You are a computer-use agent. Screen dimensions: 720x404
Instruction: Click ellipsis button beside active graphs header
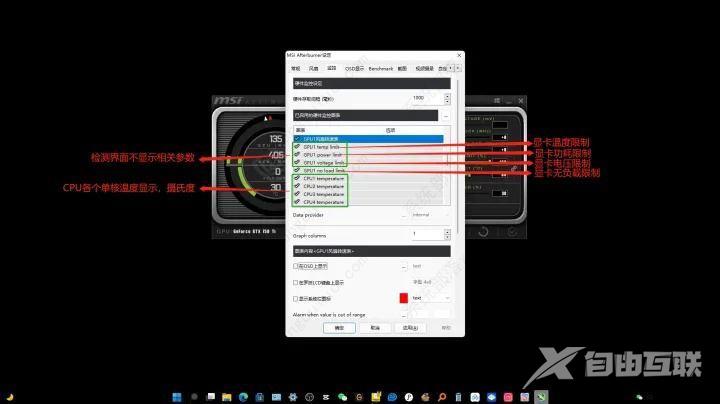(x=445, y=116)
